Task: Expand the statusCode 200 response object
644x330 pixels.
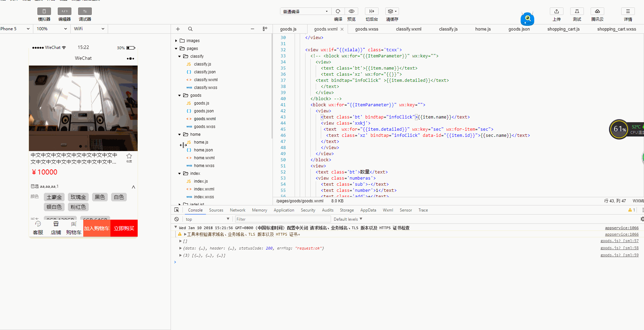Action: point(180,248)
